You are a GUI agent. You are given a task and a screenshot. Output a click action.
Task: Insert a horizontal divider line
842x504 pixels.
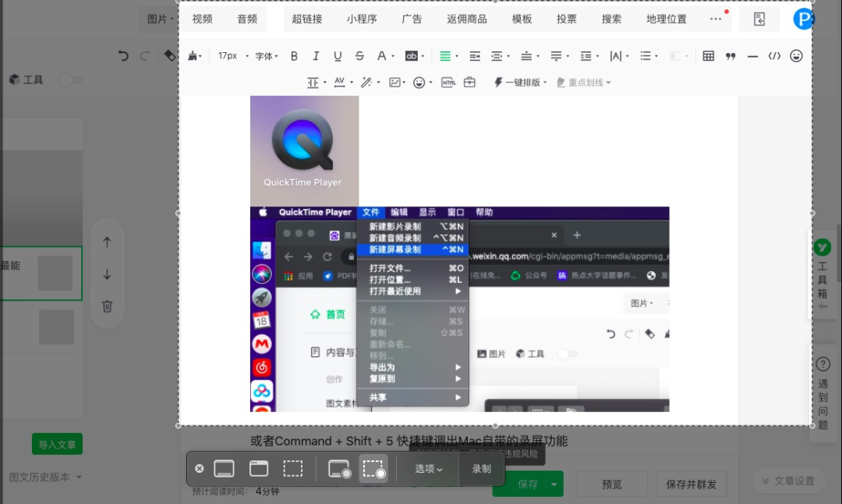[x=752, y=56]
